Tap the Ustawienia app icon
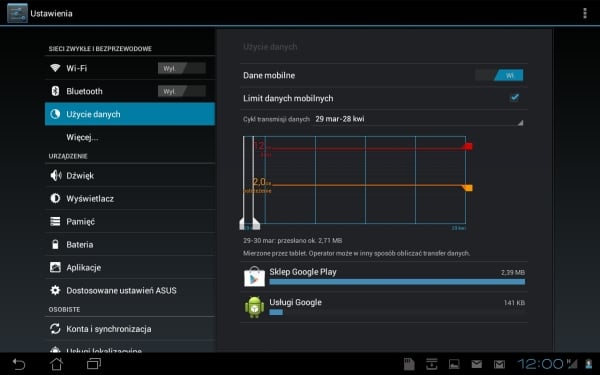 (x=17, y=13)
